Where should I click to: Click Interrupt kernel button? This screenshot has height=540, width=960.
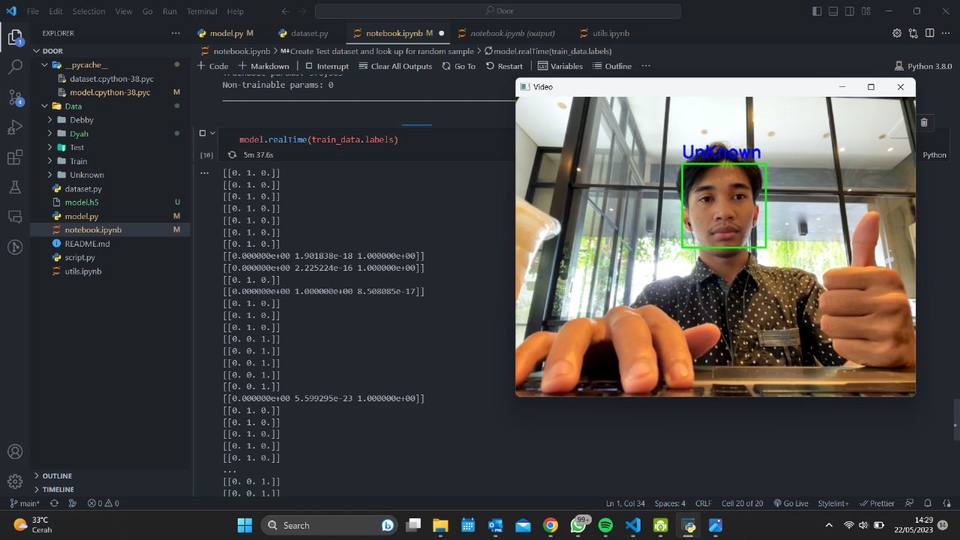tap(327, 66)
